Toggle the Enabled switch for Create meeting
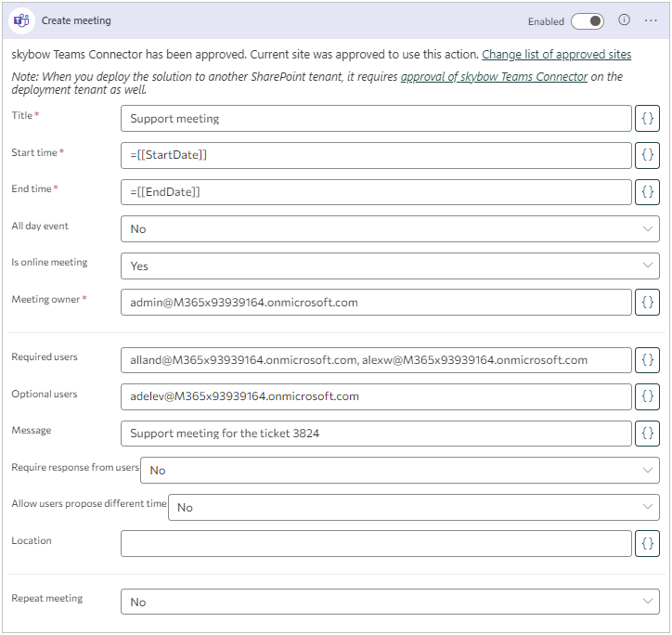This screenshot has height=635, width=672. 588,20
